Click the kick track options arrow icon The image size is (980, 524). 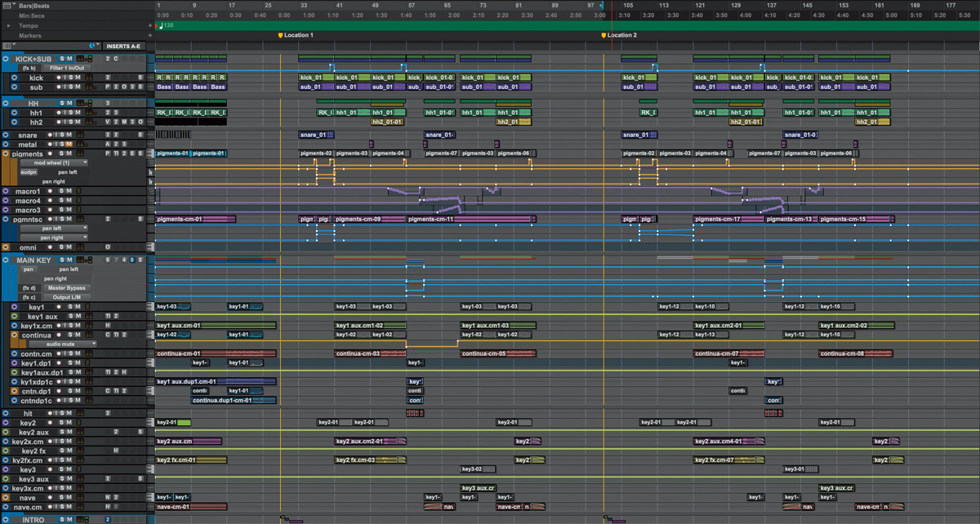pos(15,78)
